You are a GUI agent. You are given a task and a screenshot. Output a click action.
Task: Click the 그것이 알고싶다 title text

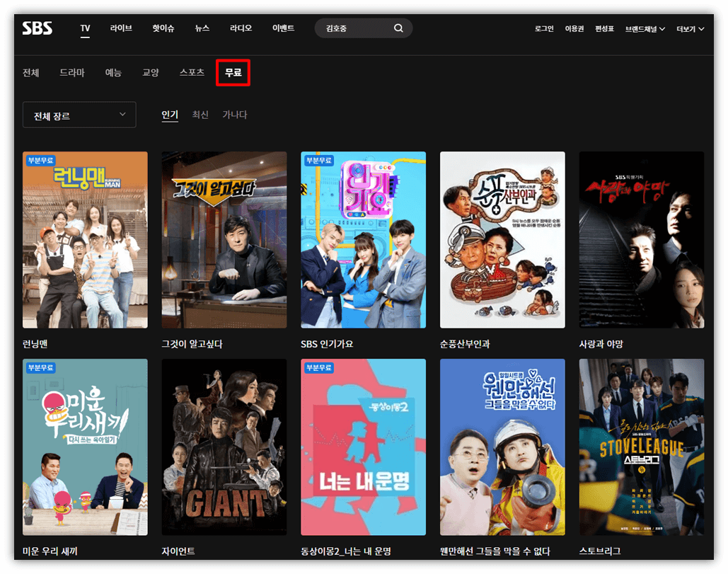pyautogui.click(x=192, y=344)
